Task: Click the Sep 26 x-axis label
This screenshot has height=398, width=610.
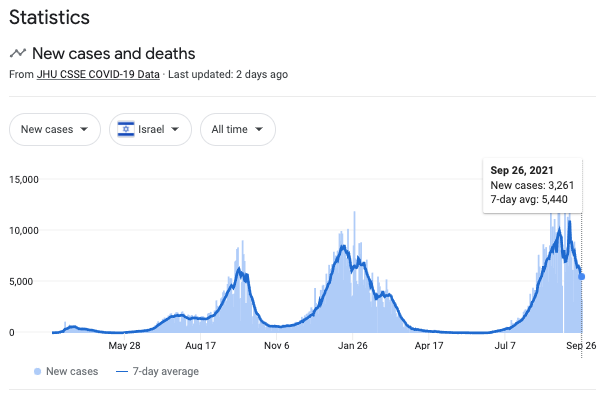Action: pyautogui.click(x=581, y=345)
